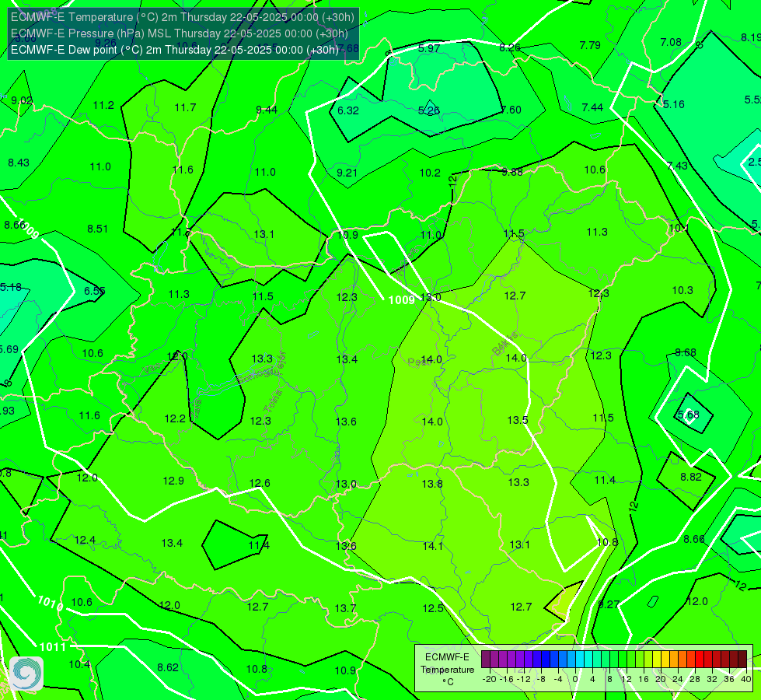Viewport: 761px width, 700px height.
Task: Click the map value '9.27'
Action: click(609, 604)
